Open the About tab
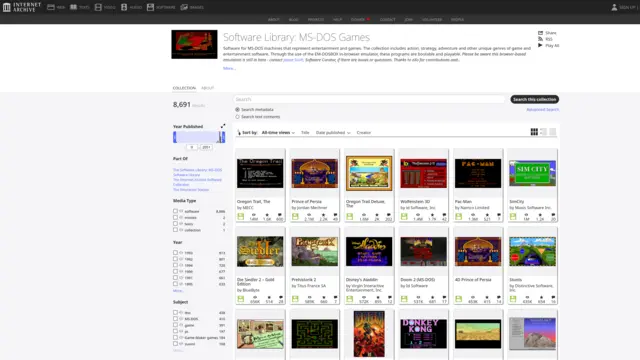This screenshot has width=640, height=360. pyautogui.click(x=207, y=88)
